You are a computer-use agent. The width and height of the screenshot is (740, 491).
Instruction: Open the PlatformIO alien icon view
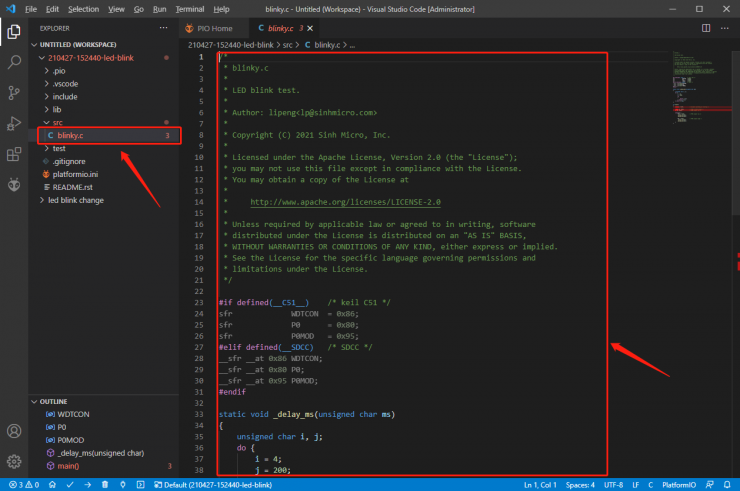(x=14, y=185)
